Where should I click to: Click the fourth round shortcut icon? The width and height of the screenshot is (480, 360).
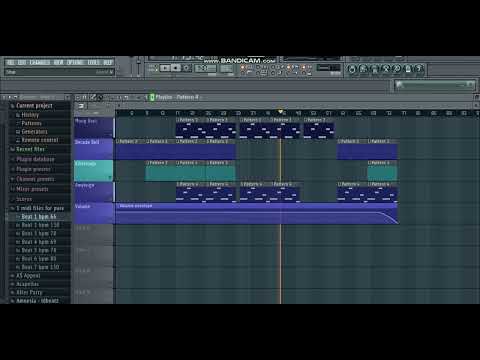[386, 69]
